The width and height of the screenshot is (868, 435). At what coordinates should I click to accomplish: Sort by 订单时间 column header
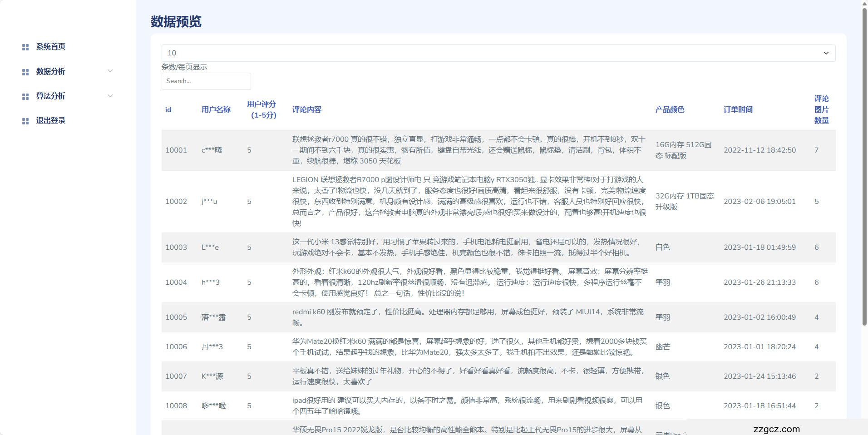pos(738,110)
